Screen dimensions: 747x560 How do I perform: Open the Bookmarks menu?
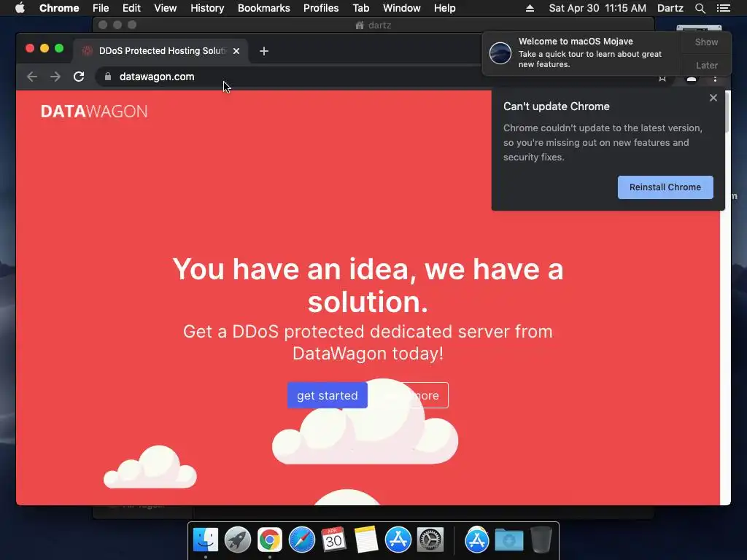pyautogui.click(x=263, y=8)
